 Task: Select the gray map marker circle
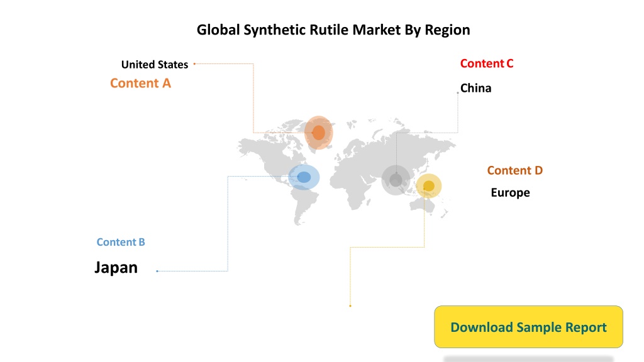point(396,180)
